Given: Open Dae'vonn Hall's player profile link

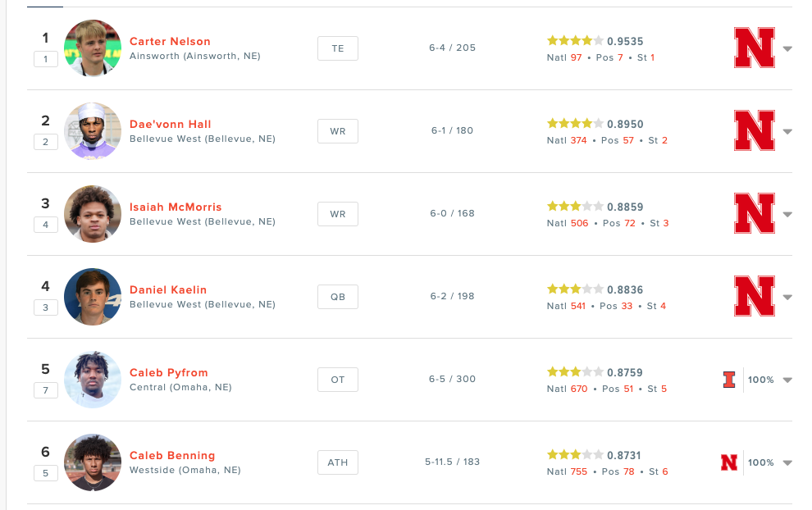Looking at the screenshot, I should (170, 124).
